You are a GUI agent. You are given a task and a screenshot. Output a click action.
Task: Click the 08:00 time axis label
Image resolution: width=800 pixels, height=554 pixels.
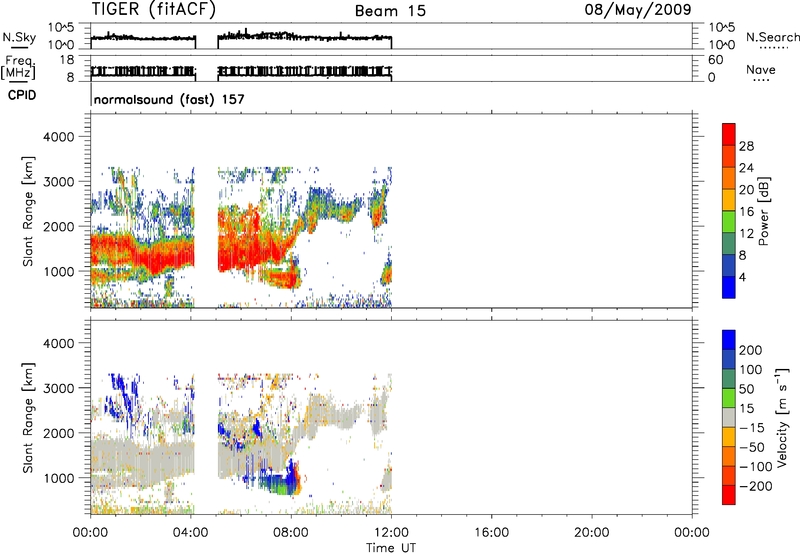coord(291,533)
